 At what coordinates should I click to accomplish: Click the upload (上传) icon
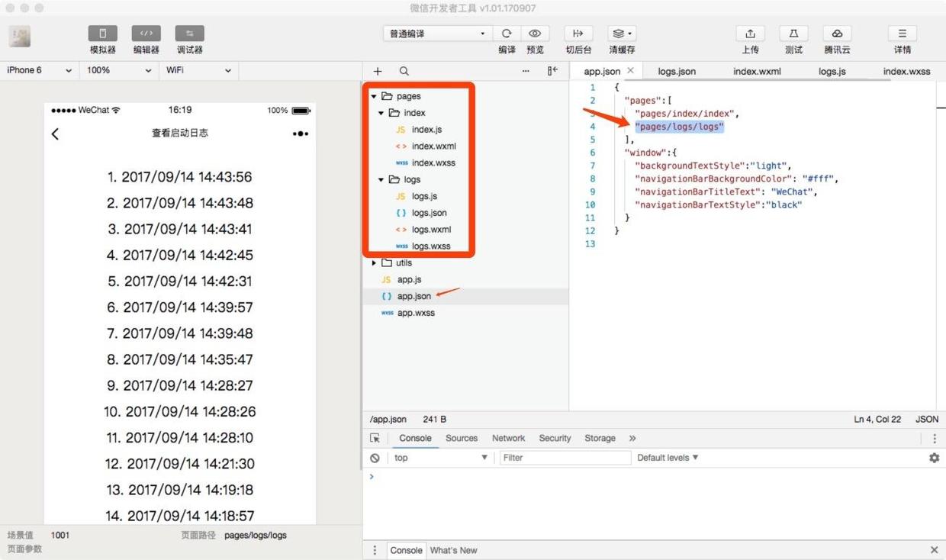(750, 34)
